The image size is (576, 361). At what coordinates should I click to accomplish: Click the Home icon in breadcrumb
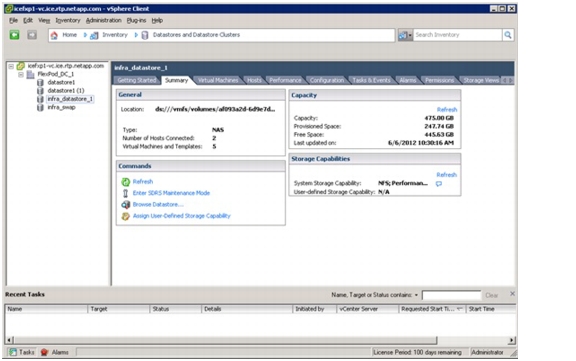[54, 35]
